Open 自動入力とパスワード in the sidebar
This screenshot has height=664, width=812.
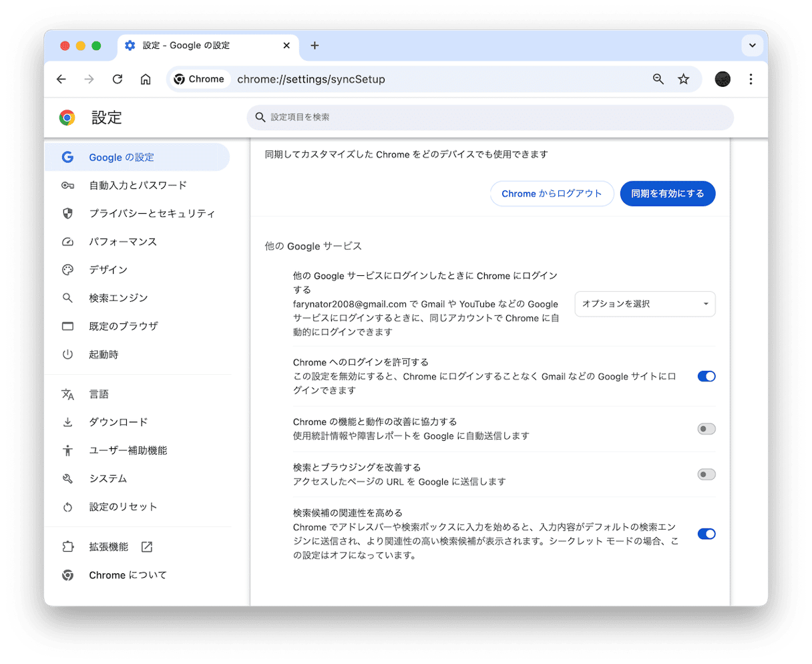click(x=138, y=186)
